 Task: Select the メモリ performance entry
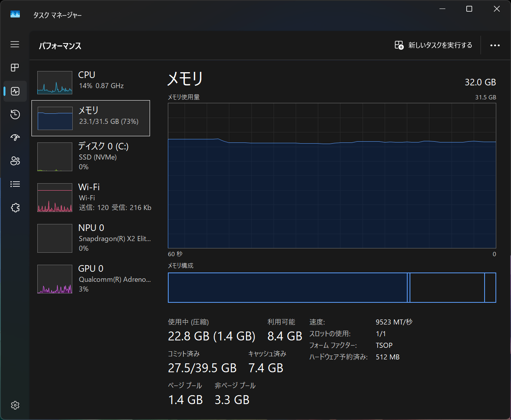pyautogui.click(x=91, y=118)
